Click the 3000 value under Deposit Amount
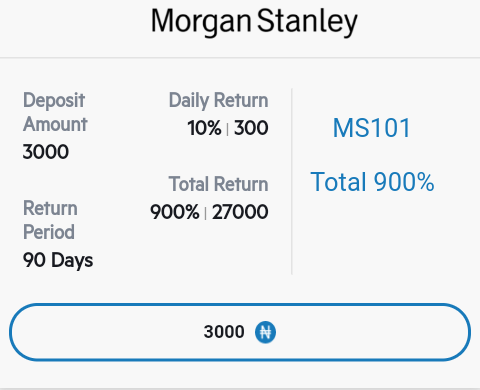The height and width of the screenshot is (390, 480). (46, 152)
